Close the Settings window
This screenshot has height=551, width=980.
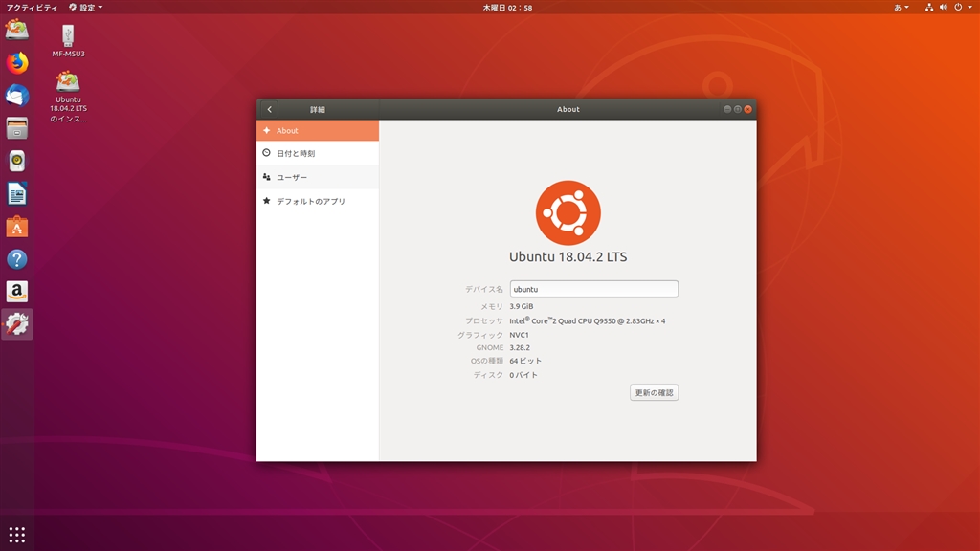click(748, 109)
